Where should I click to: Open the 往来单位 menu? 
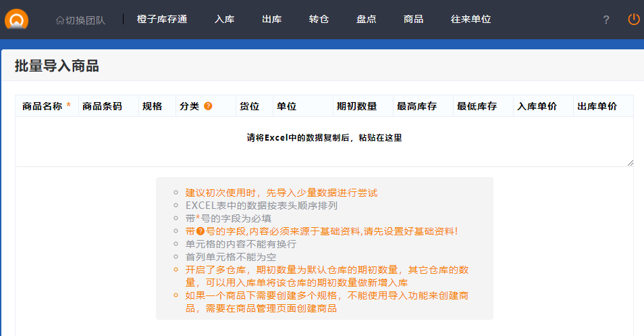coord(471,20)
